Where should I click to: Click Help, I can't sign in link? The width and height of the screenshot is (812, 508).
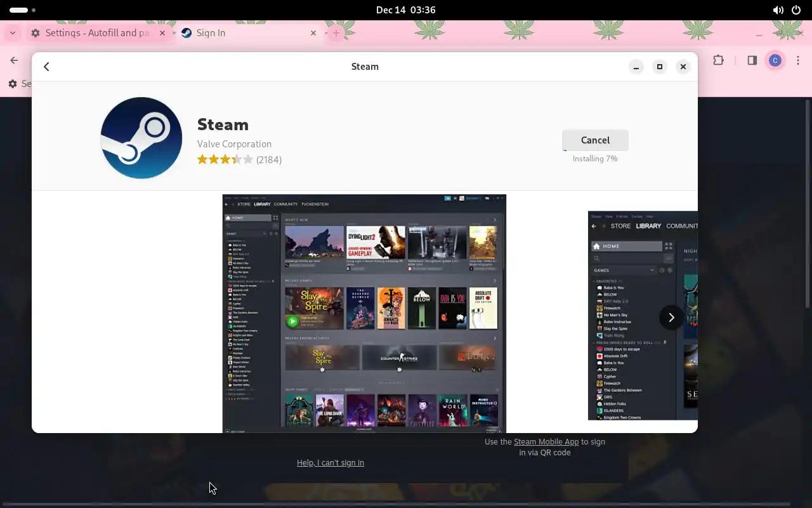[x=331, y=463]
